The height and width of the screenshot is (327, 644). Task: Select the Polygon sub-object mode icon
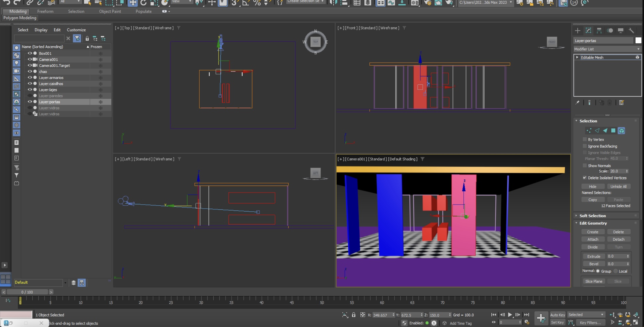tap(613, 131)
